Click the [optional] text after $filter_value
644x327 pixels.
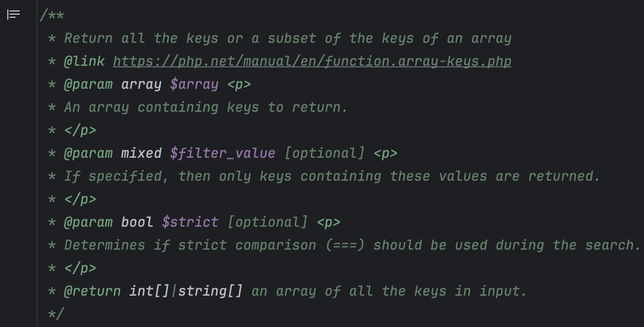[324, 153]
